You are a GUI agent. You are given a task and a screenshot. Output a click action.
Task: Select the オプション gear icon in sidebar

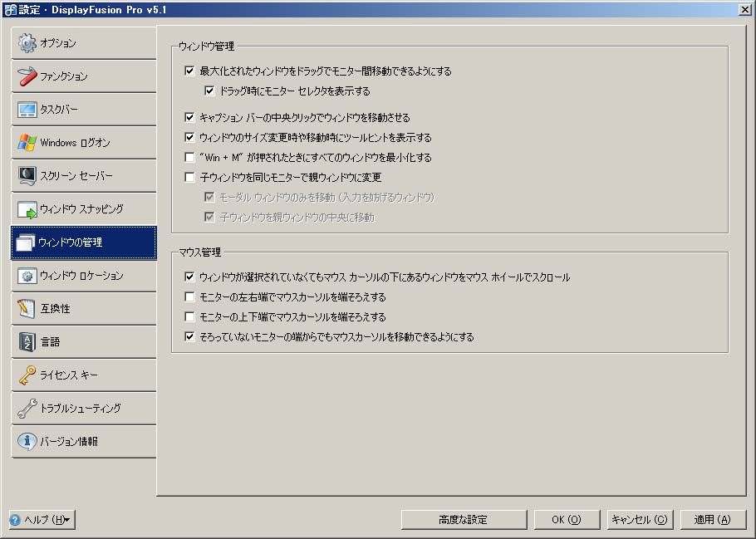(x=27, y=42)
